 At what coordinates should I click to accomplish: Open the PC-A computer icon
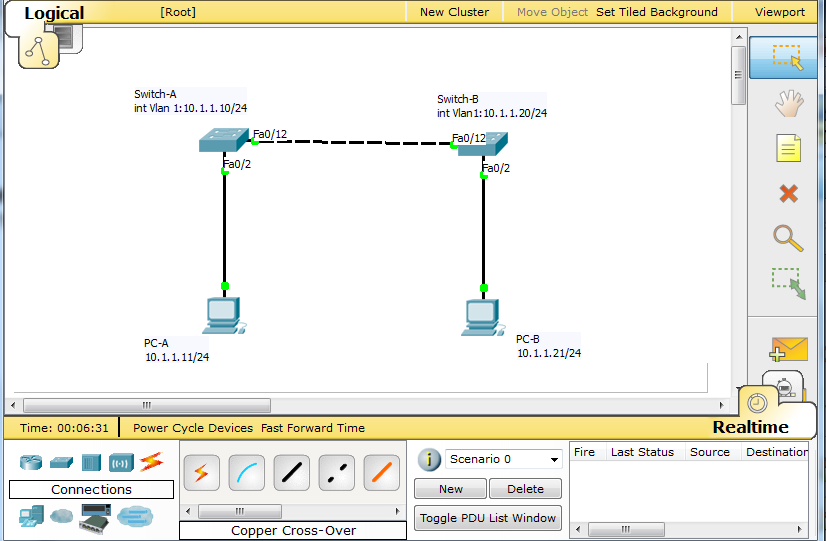[x=224, y=316]
